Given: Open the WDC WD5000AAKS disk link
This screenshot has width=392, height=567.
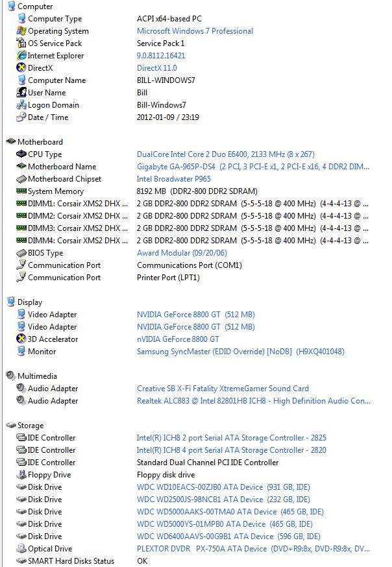Looking at the screenshot, I should click(230, 512).
